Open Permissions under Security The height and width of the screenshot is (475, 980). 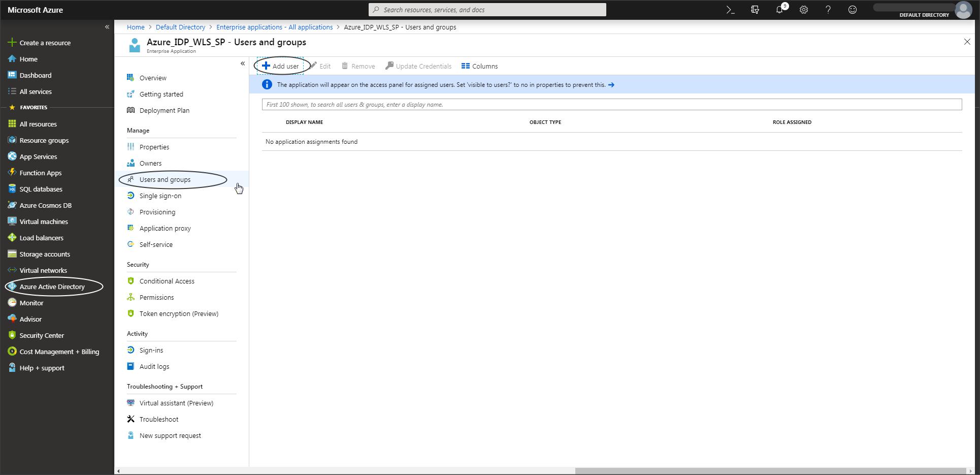coord(156,297)
